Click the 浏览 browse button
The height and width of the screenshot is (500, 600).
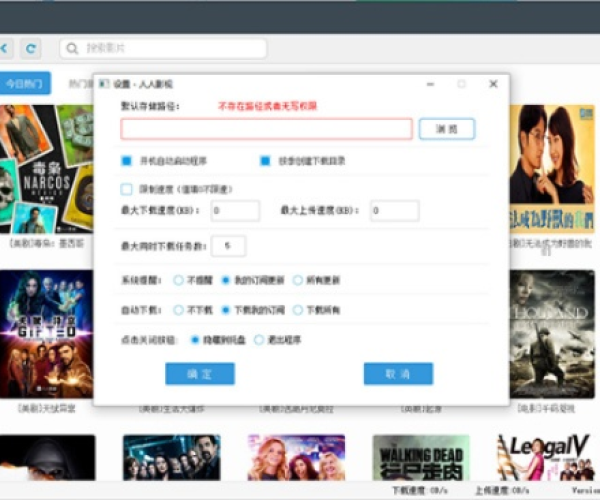click(447, 129)
